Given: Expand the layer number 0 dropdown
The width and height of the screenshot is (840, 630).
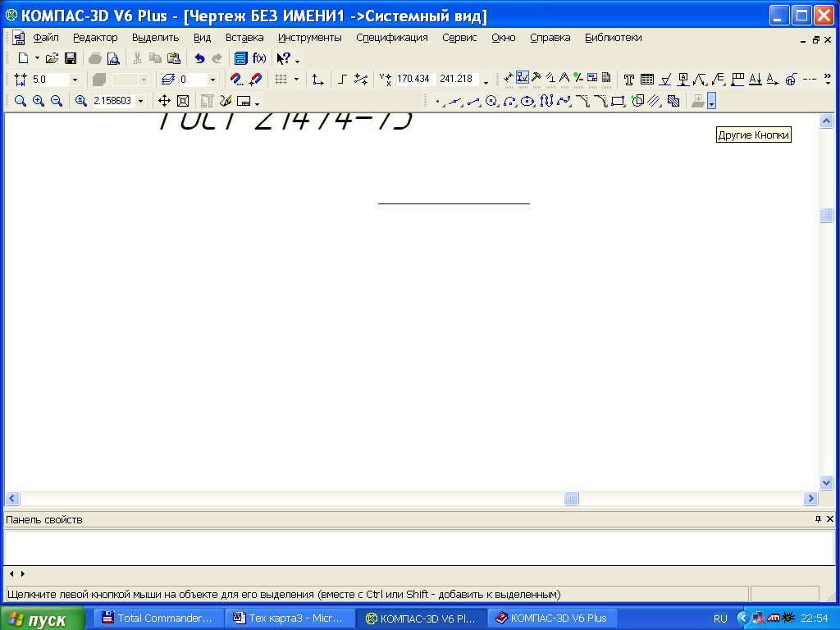Looking at the screenshot, I should [212, 80].
